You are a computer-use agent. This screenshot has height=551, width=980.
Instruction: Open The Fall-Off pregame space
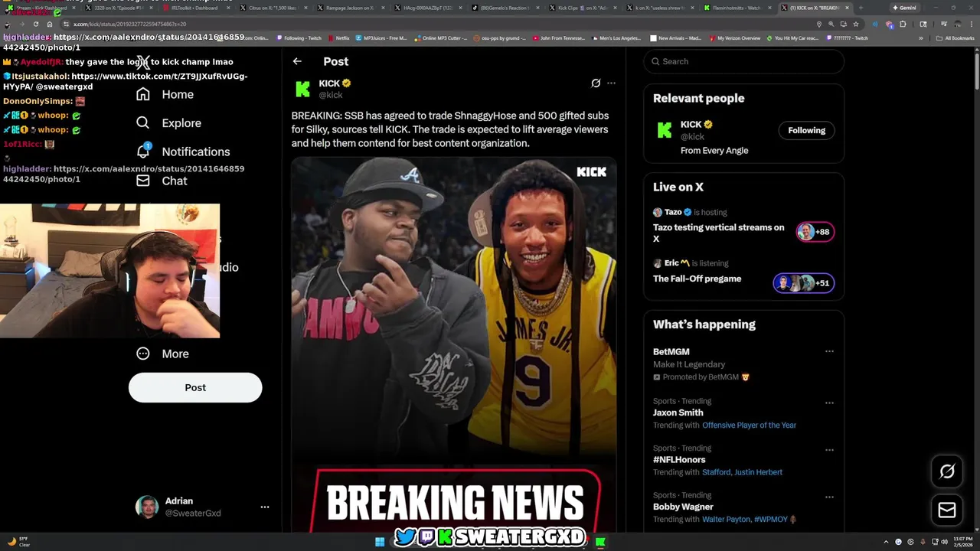[697, 279]
